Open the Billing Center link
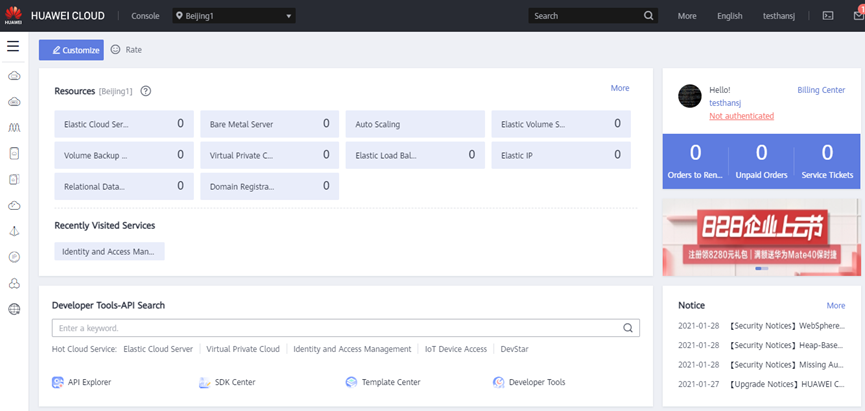This screenshot has width=865, height=411. click(x=821, y=90)
